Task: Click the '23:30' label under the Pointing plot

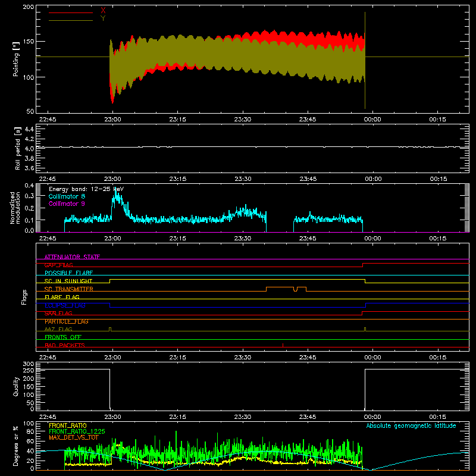Action: pos(243,120)
